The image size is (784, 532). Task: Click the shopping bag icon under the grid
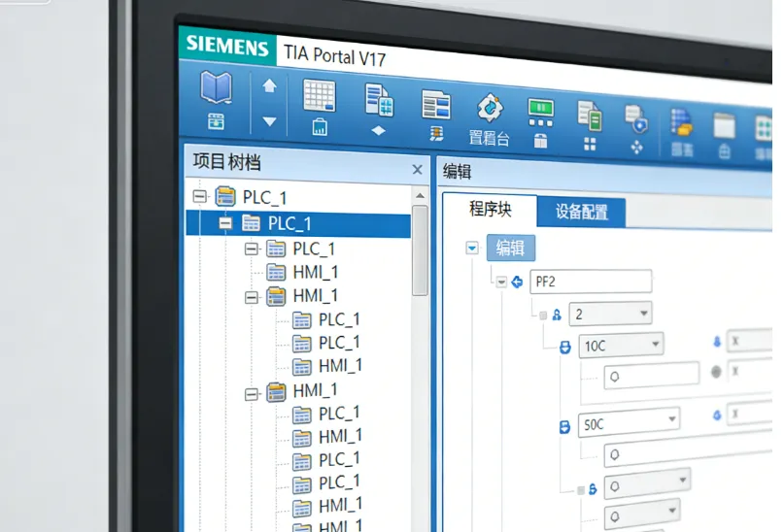click(320, 127)
